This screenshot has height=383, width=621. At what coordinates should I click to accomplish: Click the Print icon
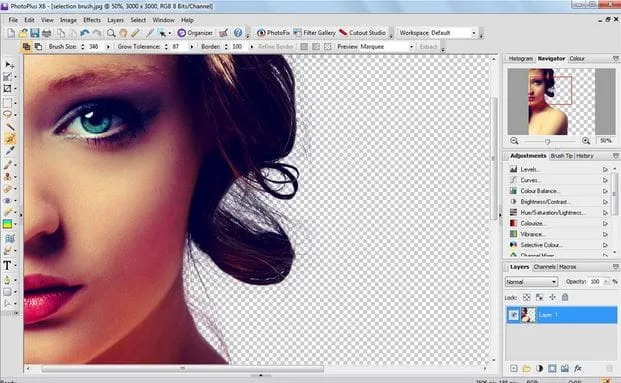coord(47,33)
